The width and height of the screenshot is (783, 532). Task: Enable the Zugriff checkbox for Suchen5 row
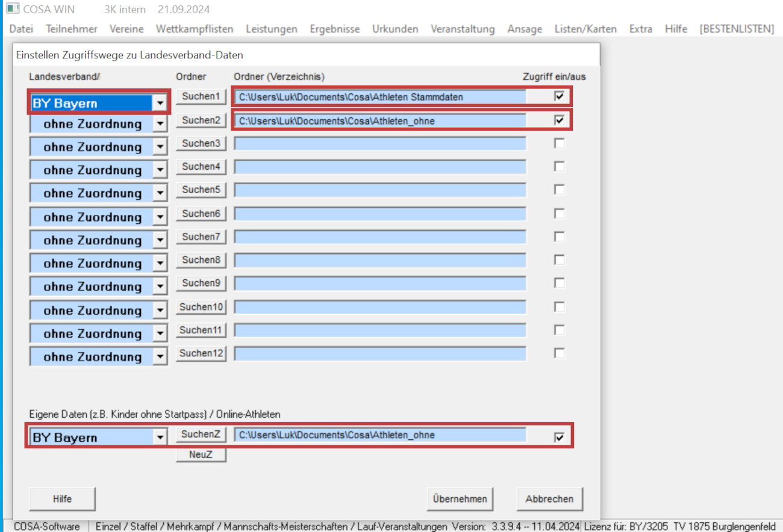[x=560, y=190]
